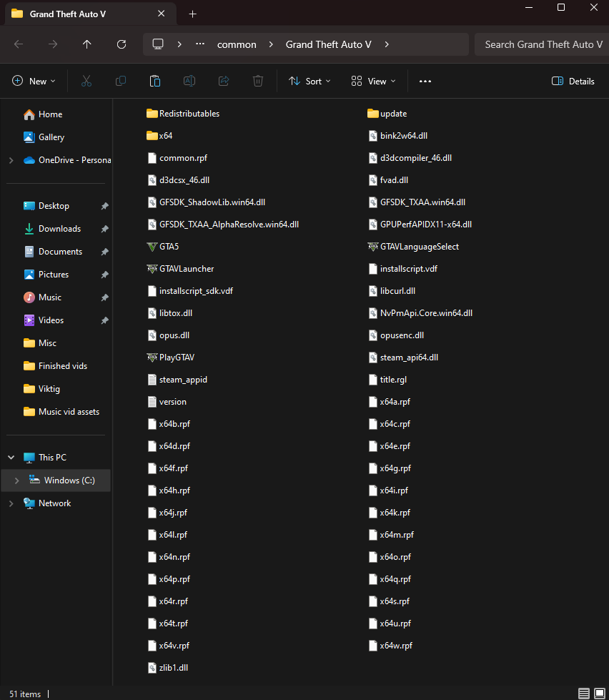Select the Grand Theft Auto V tab
The image size is (609, 700).
[91, 14]
